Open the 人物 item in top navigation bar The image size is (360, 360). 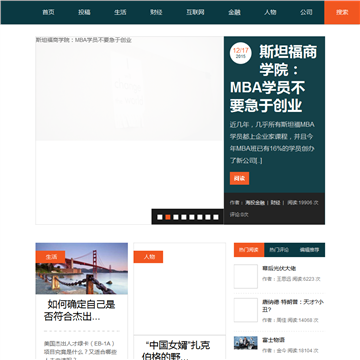270,12
